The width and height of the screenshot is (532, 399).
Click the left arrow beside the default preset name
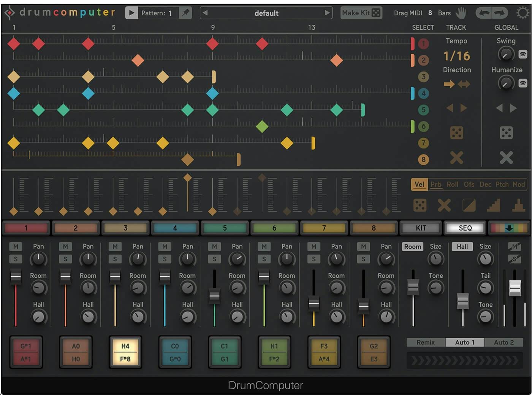tap(205, 13)
